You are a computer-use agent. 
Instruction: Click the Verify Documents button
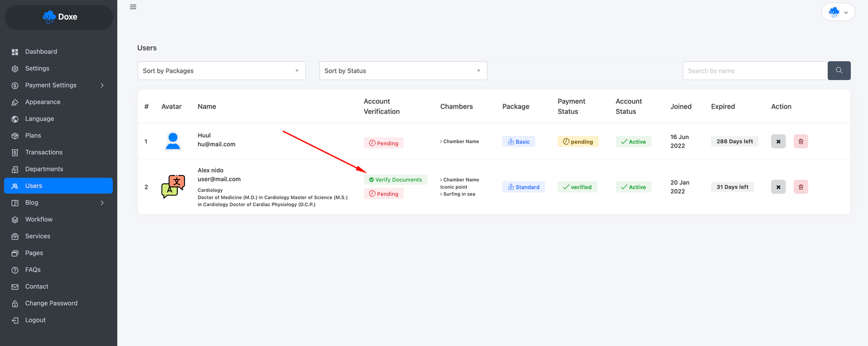click(x=395, y=180)
